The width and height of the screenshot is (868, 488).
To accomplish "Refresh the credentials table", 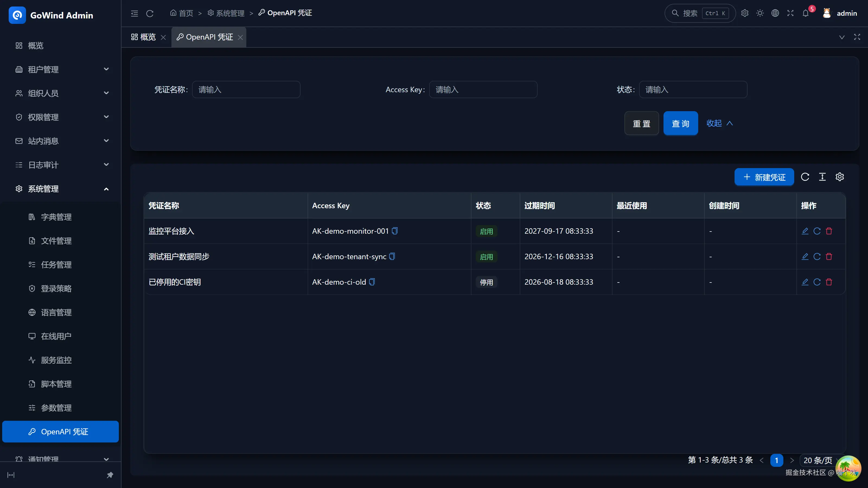I will tap(805, 177).
